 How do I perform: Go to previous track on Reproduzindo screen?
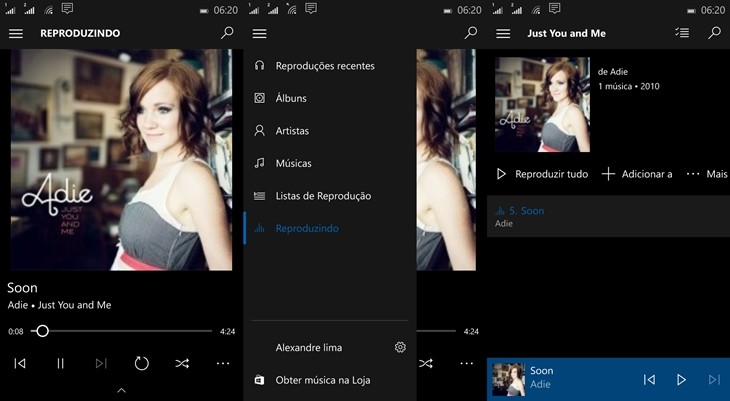[x=20, y=364]
